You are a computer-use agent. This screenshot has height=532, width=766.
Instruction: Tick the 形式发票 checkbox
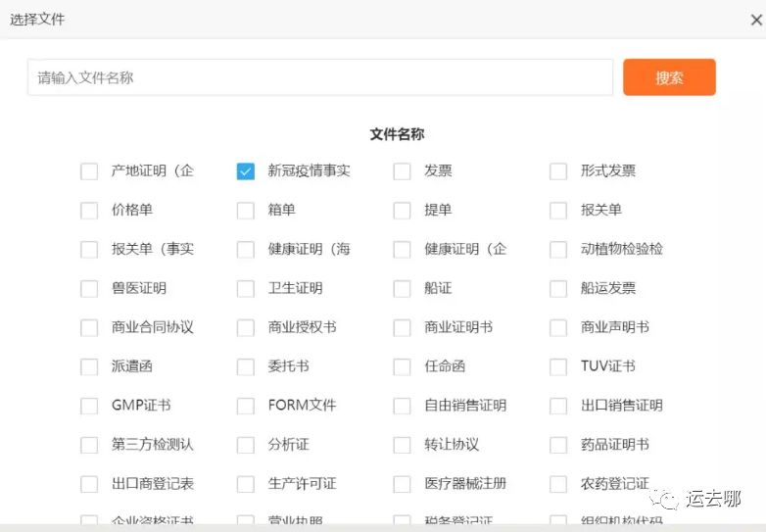click(558, 171)
